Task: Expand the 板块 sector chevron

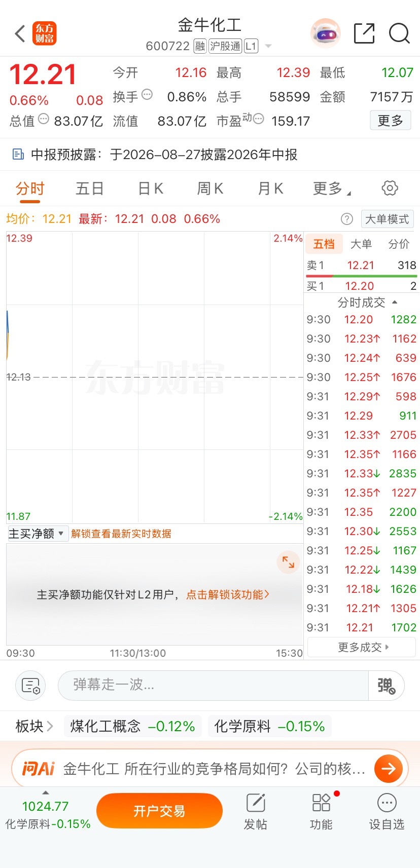Action: (50, 726)
